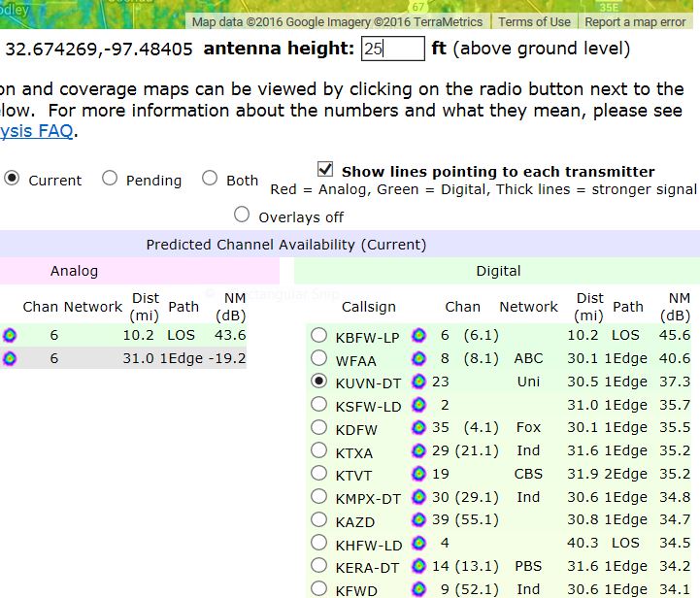Open the analysis FAQ link
This screenshot has height=598, width=700.
click(36, 130)
